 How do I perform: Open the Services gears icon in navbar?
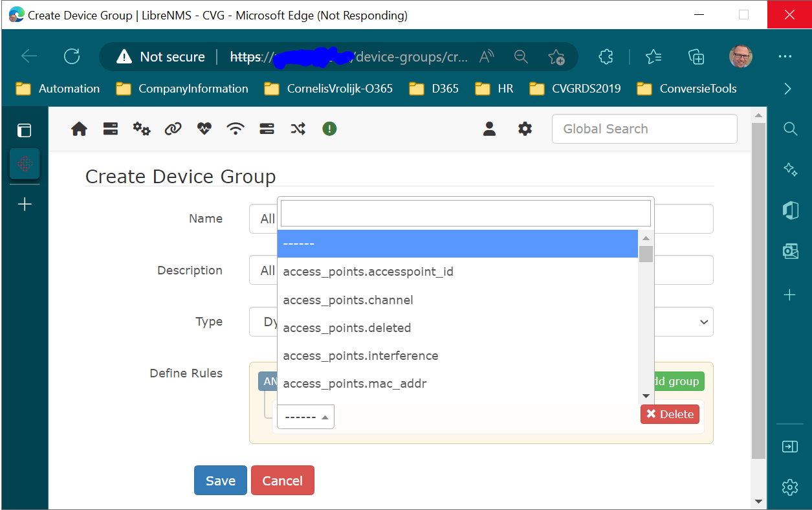(142, 129)
